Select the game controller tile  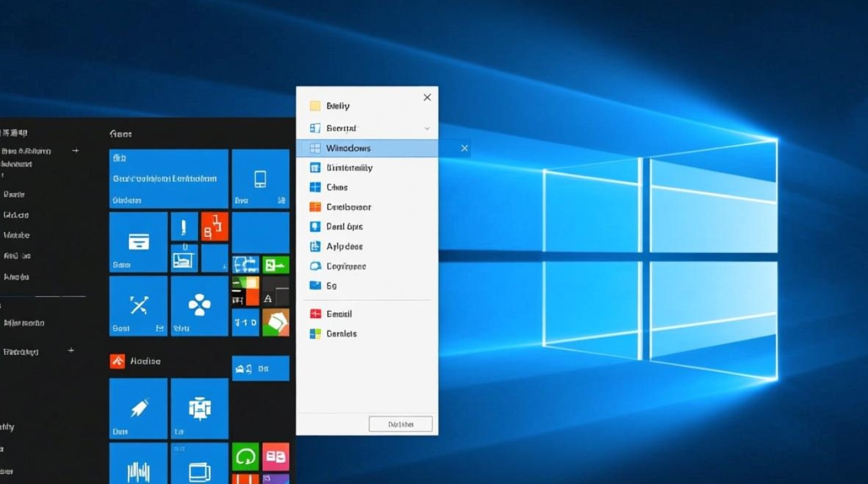tap(198, 307)
